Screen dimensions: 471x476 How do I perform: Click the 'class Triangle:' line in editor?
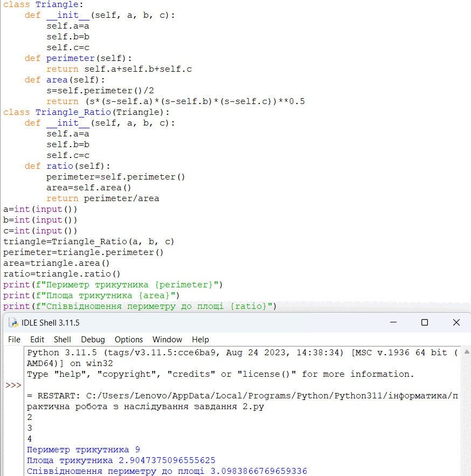(x=43, y=4)
